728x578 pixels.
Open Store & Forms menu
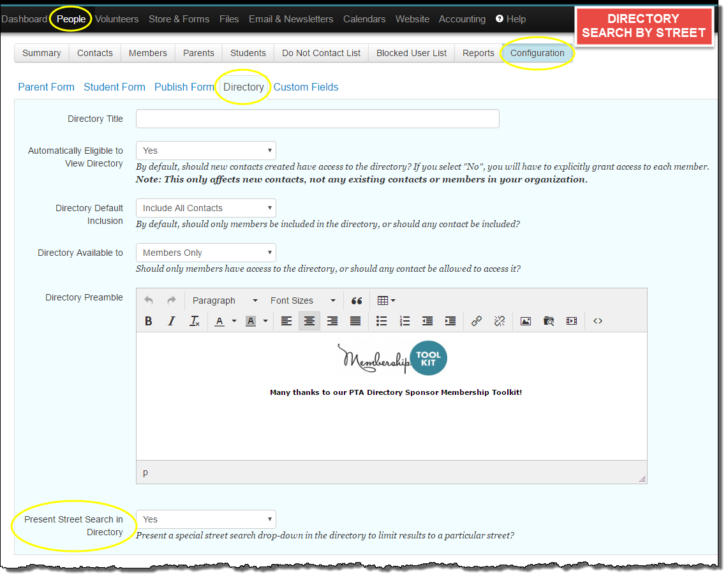click(179, 19)
